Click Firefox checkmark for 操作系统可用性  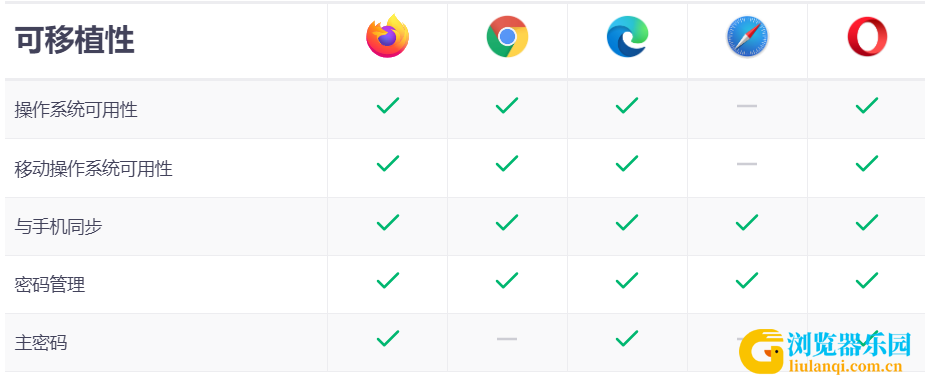(388, 106)
